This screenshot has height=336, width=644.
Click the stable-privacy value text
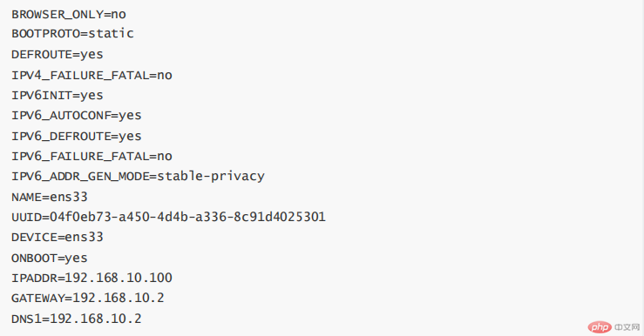[x=211, y=177]
